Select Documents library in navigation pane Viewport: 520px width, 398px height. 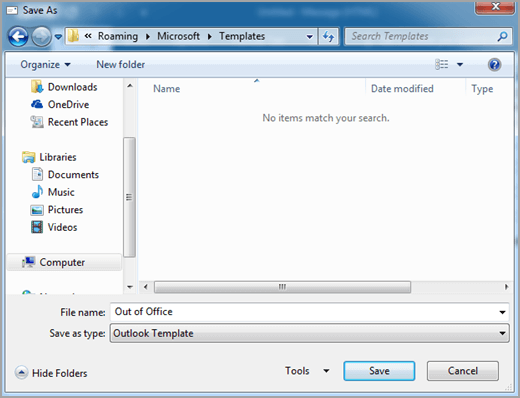(73, 175)
